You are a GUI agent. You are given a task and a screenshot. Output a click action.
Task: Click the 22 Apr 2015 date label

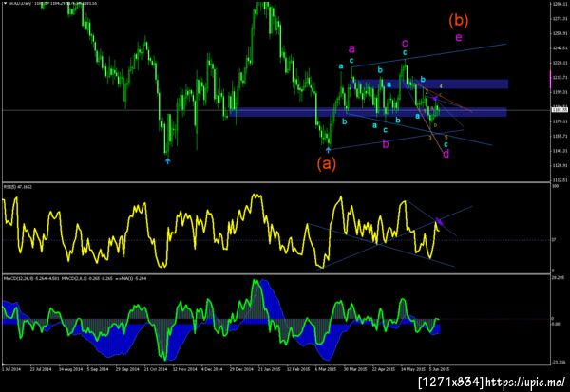coord(384,369)
